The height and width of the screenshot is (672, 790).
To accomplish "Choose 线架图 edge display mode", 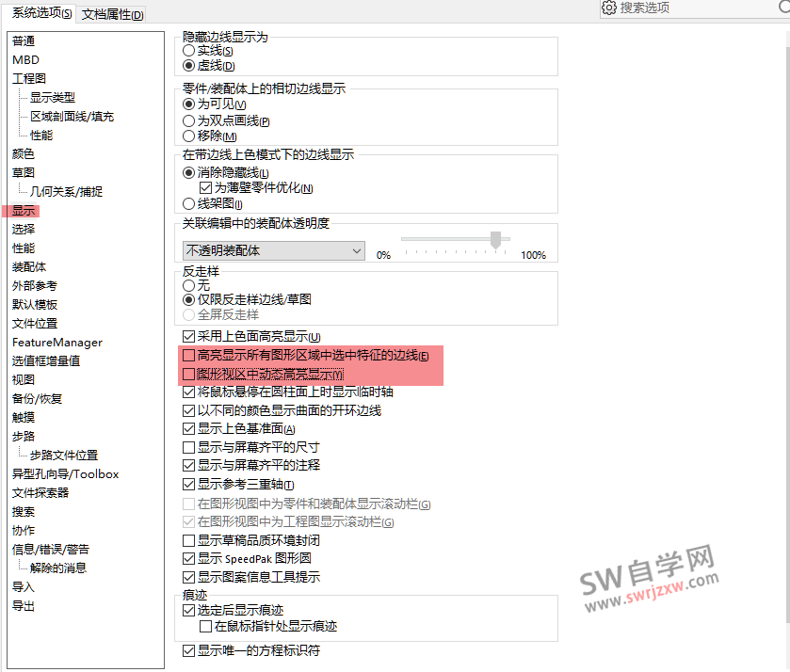I will click(191, 202).
